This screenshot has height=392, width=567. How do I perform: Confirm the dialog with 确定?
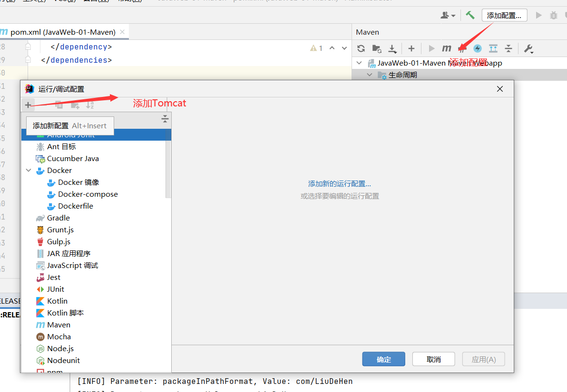pyautogui.click(x=384, y=359)
